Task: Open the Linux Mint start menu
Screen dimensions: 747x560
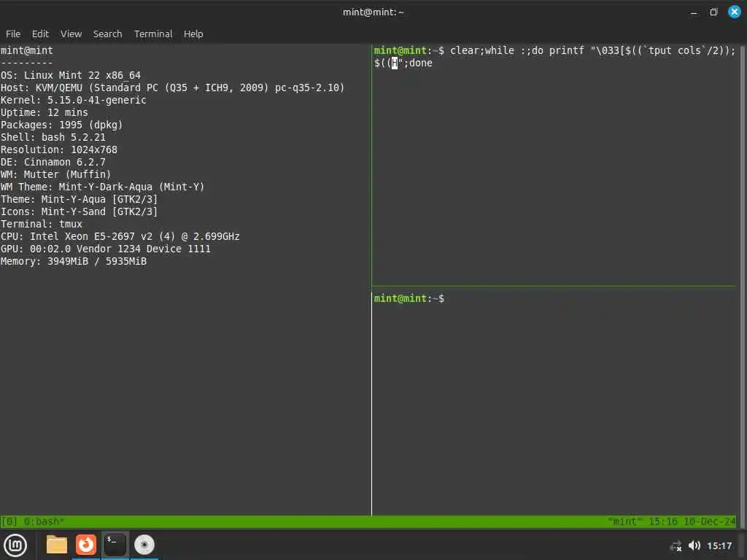Action: [15, 545]
